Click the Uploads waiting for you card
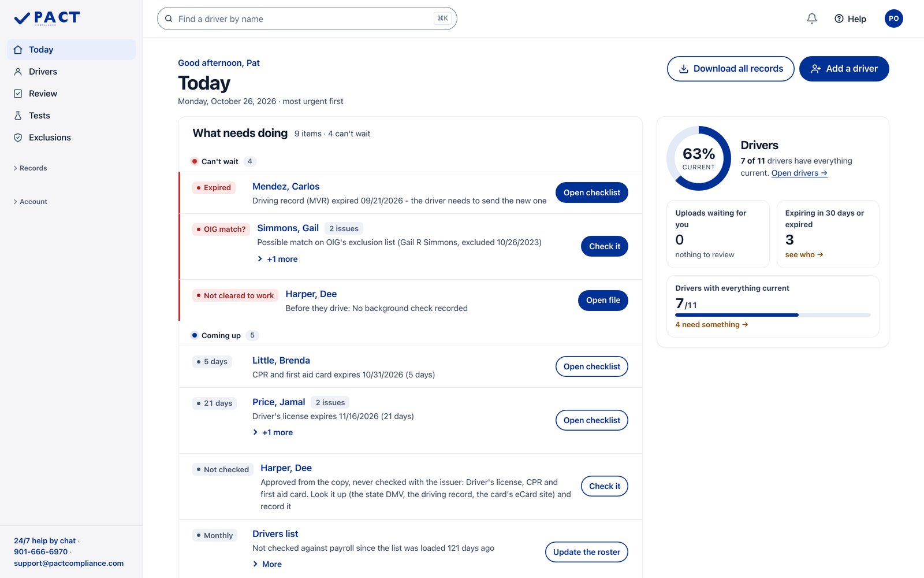The width and height of the screenshot is (924, 578). coord(718,234)
